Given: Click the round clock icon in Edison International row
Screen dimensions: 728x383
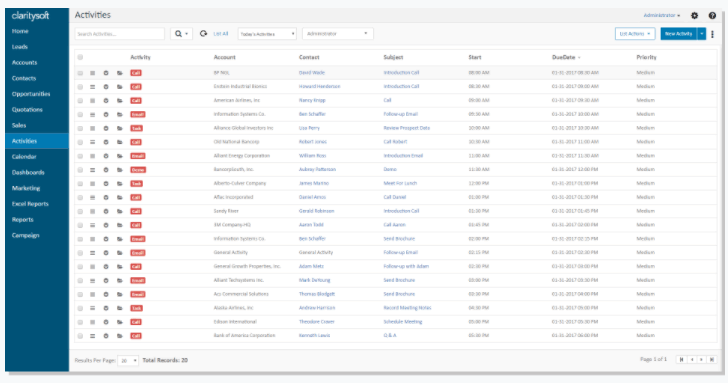Looking at the screenshot, I should pyautogui.click(x=106, y=322).
